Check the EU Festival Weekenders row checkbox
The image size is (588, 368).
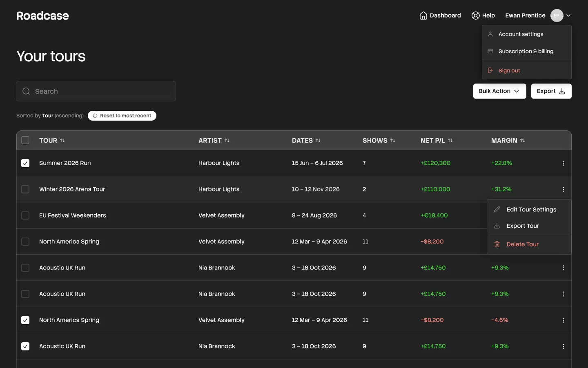(25, 215)
